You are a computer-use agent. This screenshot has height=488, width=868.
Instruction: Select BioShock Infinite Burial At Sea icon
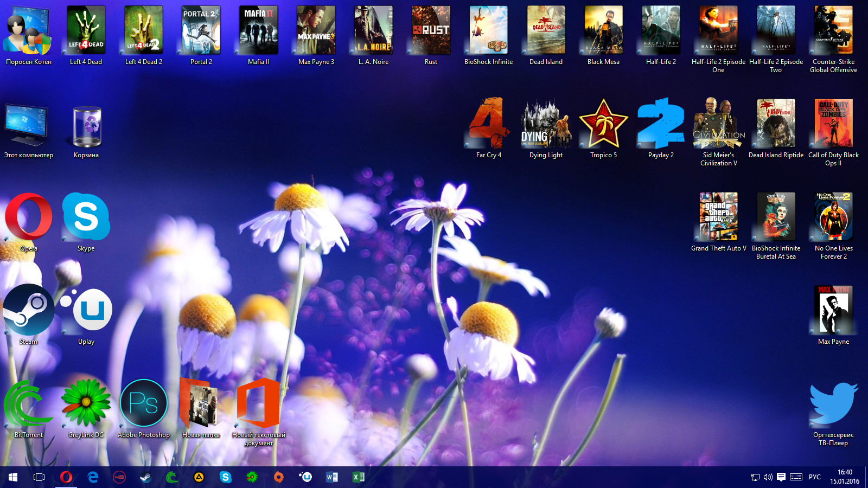pos(776,216)
